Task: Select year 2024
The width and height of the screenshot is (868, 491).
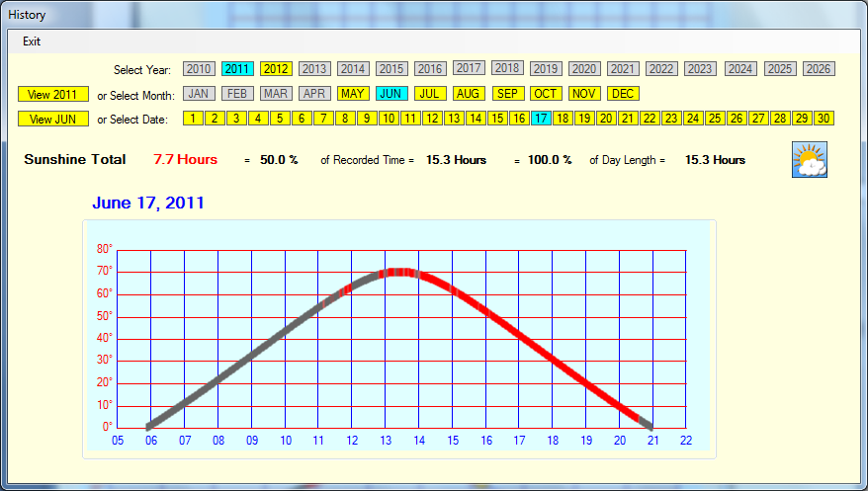Action: [740, 68]
